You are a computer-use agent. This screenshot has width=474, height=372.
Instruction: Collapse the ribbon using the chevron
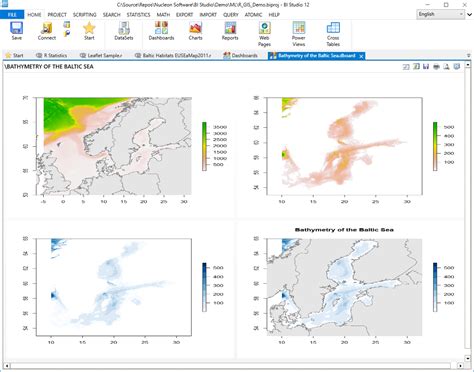tap(469, 14)
